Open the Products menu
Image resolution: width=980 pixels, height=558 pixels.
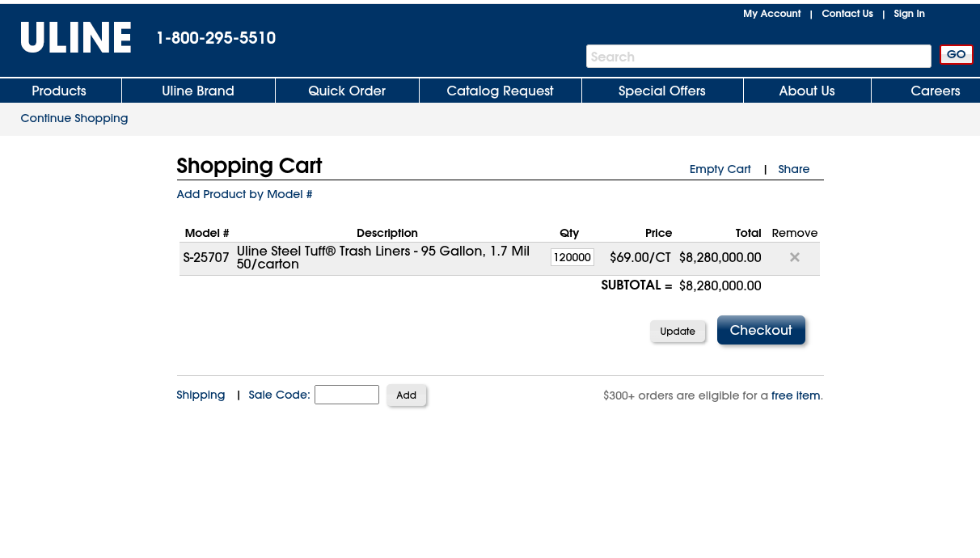59,91
